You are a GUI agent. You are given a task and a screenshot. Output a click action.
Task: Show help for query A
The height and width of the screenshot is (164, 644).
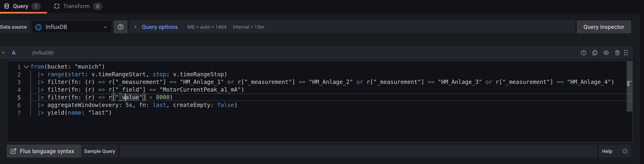coord(583,53)
